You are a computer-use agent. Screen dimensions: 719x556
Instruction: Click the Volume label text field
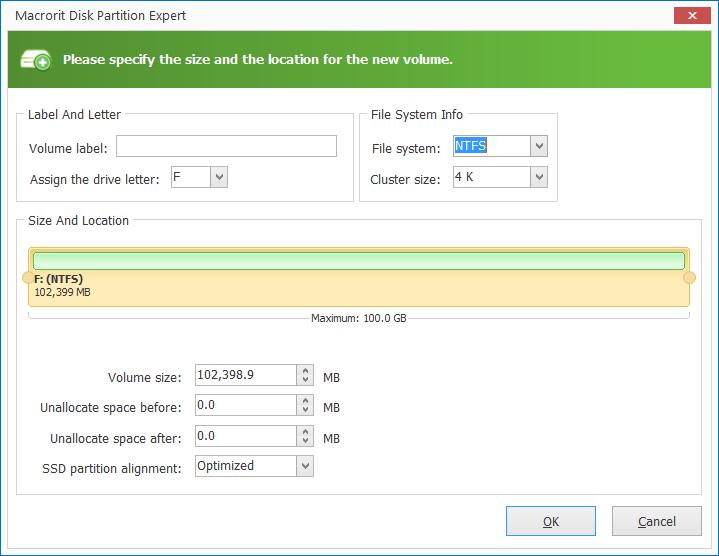[226, 146]
